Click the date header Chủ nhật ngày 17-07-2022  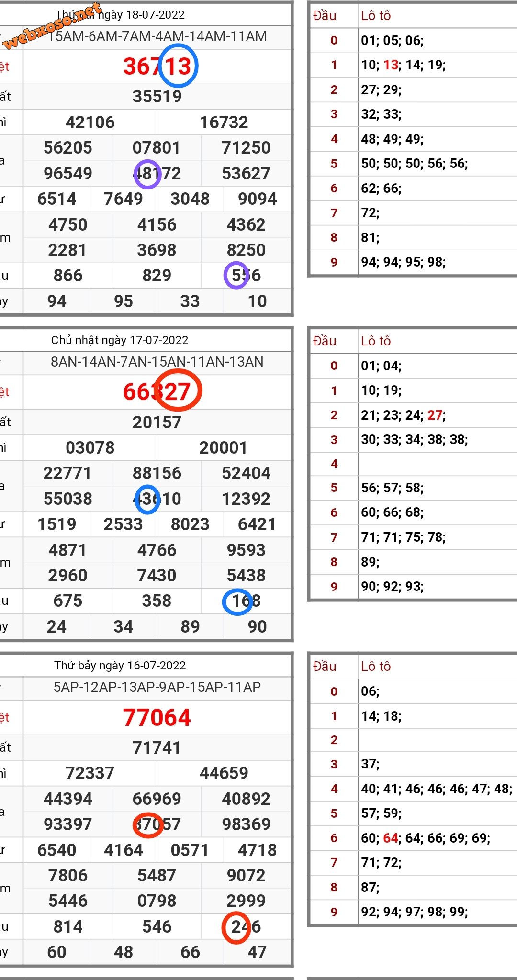tap(120, 340)
